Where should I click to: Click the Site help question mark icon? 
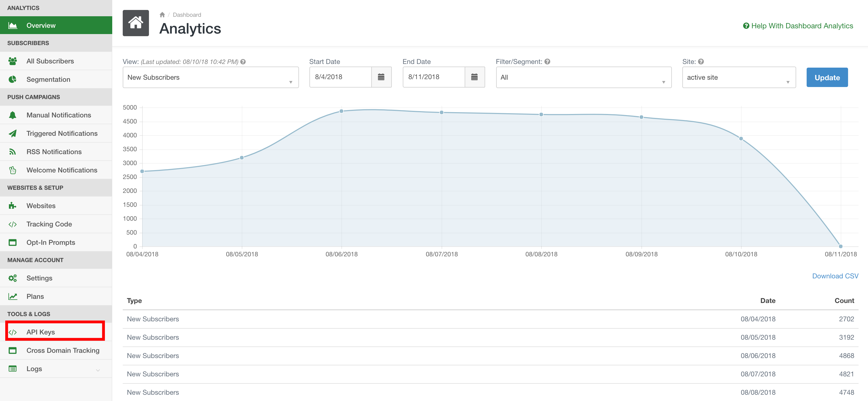click(701, 62)
